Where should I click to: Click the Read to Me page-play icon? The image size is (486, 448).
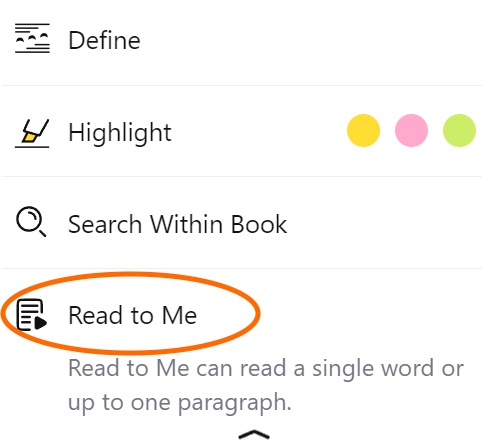[32, 315]
